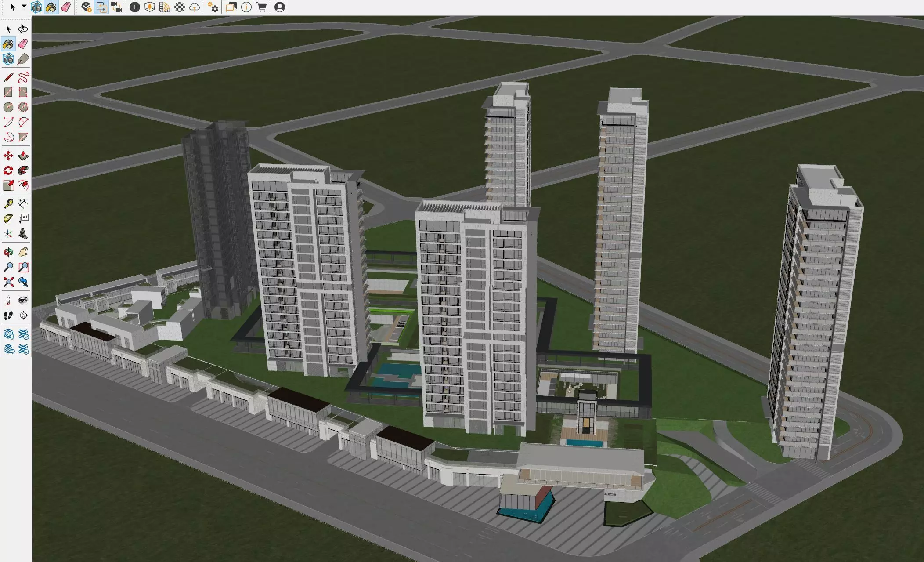The height and width of the screenshot is (562, 924).
Task: Select the Move tool
Action: click(x=8, y=156)
